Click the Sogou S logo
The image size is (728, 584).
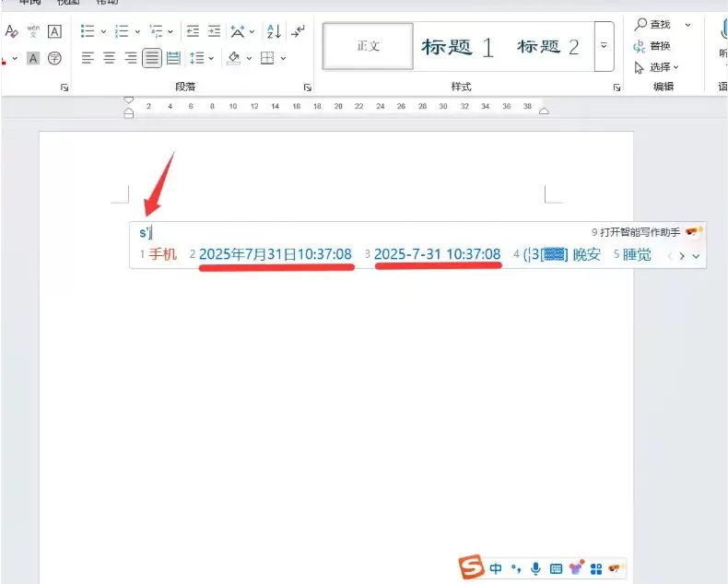pos(471,566)
